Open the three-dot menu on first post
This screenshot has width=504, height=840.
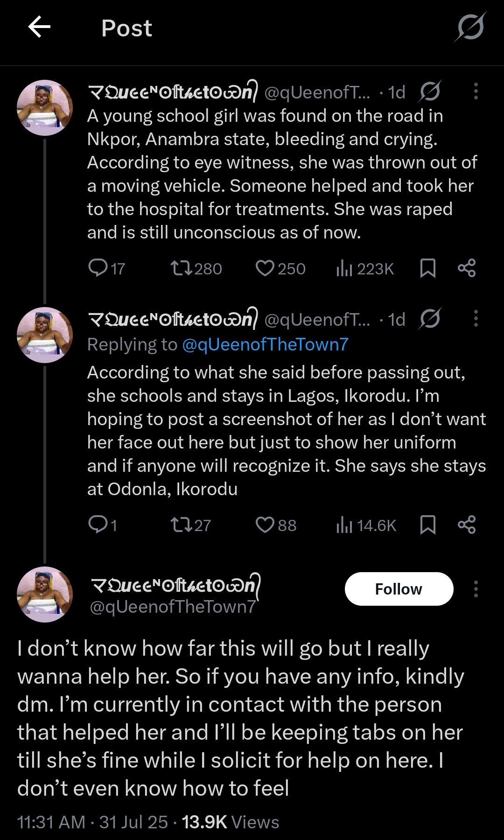476,91
